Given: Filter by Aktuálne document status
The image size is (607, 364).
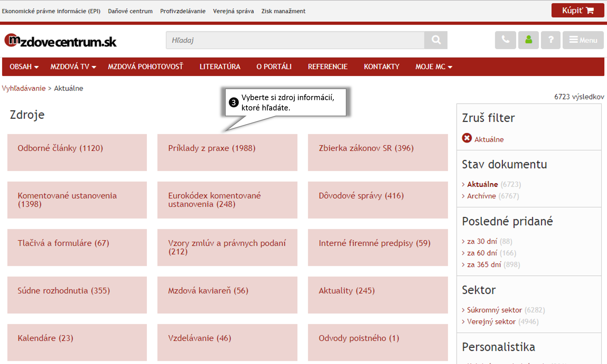Looking at the screenshot, I should click(x=482, y=184).
